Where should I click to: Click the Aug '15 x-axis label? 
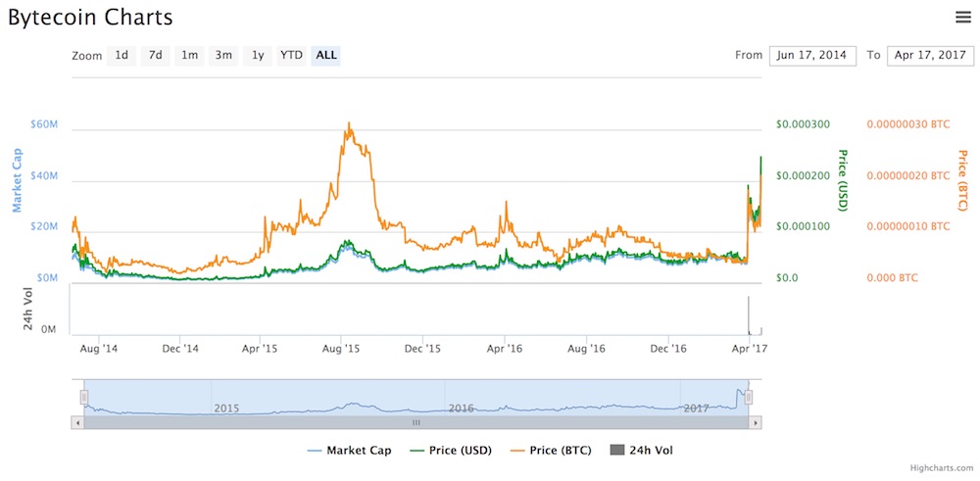343,349
